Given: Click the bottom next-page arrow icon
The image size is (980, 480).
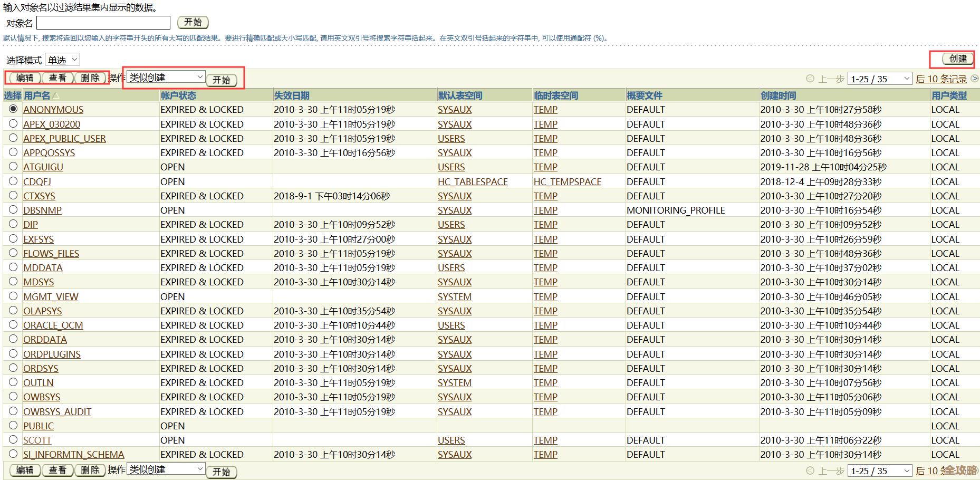Looking at the screenshot, I should (975, 471).
